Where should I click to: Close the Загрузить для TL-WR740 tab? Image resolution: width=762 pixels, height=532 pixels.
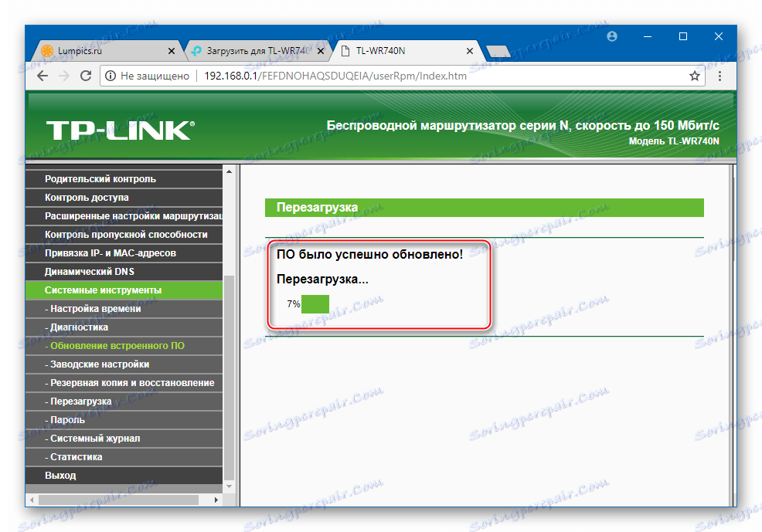(x=321, y=51)
